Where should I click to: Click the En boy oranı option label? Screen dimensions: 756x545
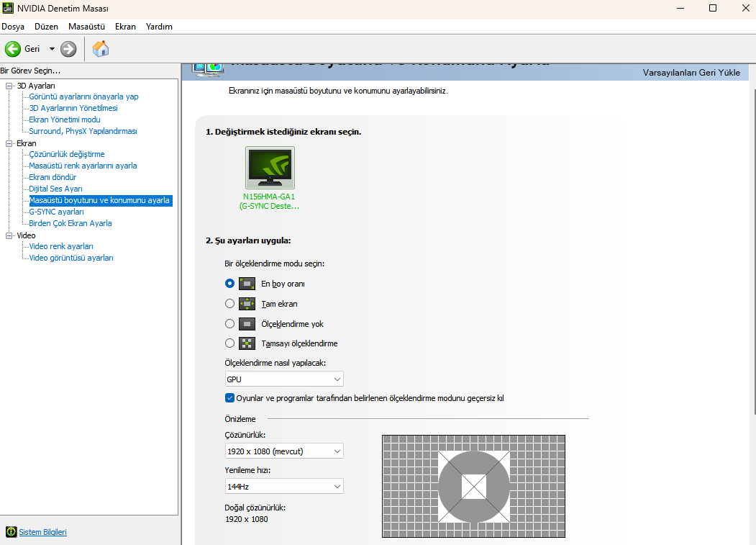point(283,284)
